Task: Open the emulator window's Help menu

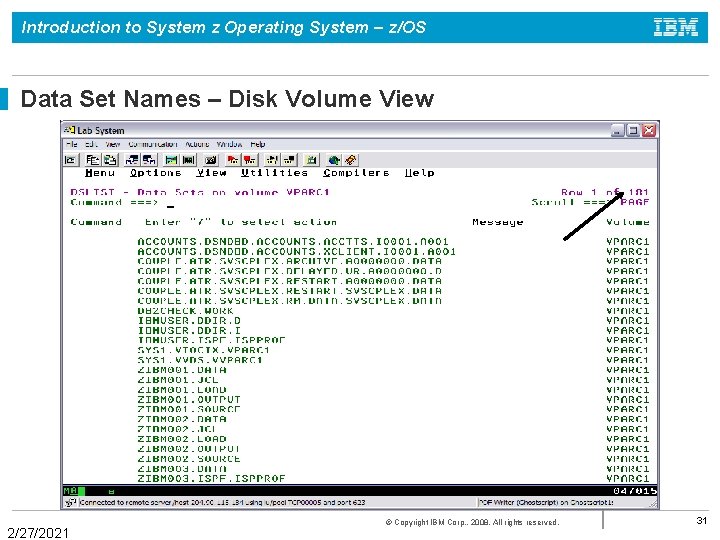Action: (x=258, y=144)
